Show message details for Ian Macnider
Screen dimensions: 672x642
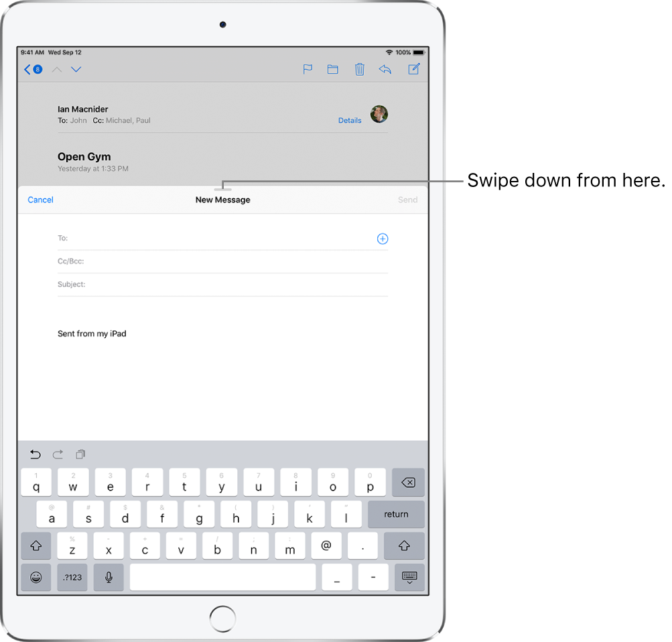[x=350, y=121]
